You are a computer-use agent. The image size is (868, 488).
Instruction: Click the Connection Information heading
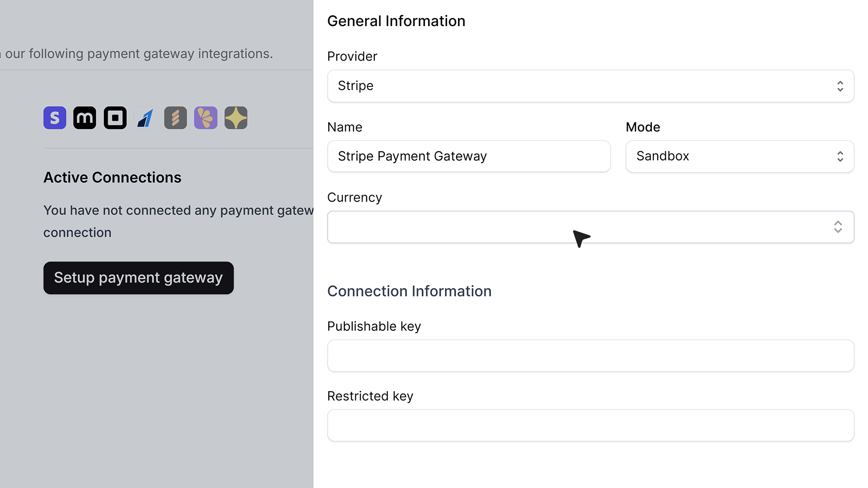point(409,291)
